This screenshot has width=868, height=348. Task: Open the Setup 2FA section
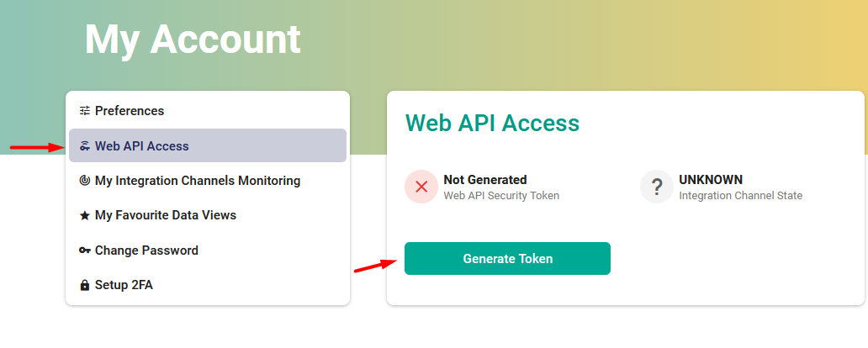[124, 286]
